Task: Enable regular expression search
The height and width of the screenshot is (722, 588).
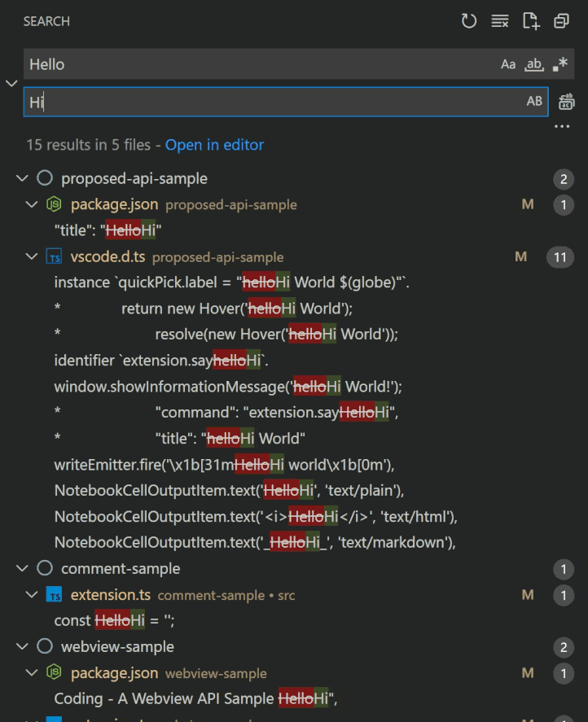Action: (x=559, y=63)
